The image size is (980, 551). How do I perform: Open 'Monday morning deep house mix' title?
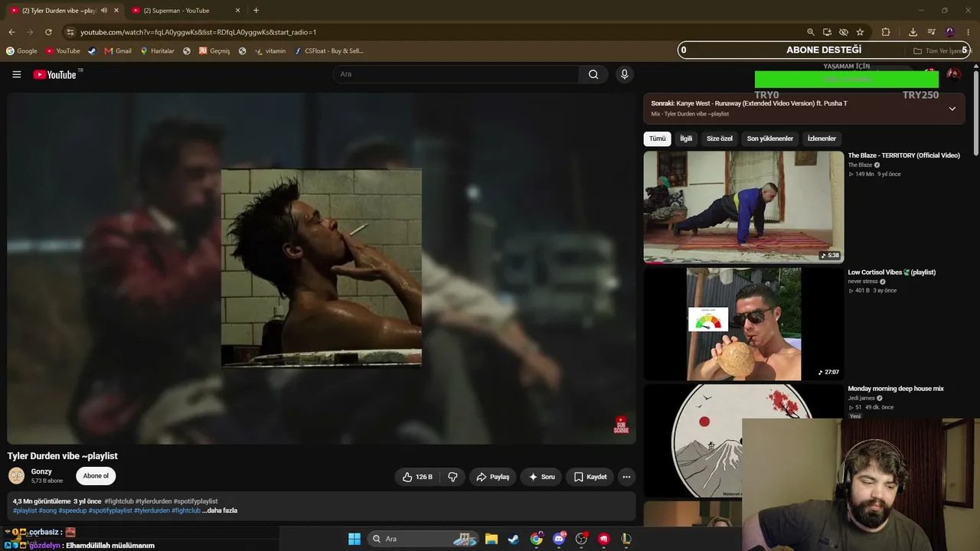(x=896, y=389)
